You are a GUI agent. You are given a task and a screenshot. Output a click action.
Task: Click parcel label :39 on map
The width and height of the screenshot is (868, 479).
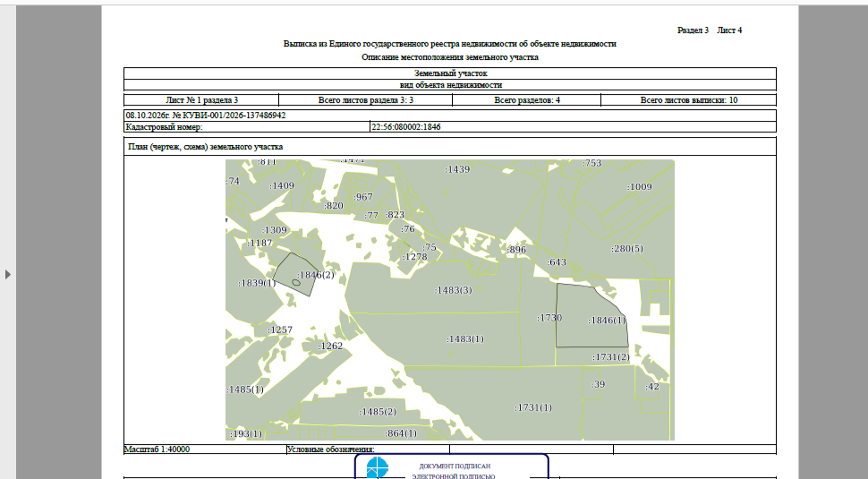(598, 384)
